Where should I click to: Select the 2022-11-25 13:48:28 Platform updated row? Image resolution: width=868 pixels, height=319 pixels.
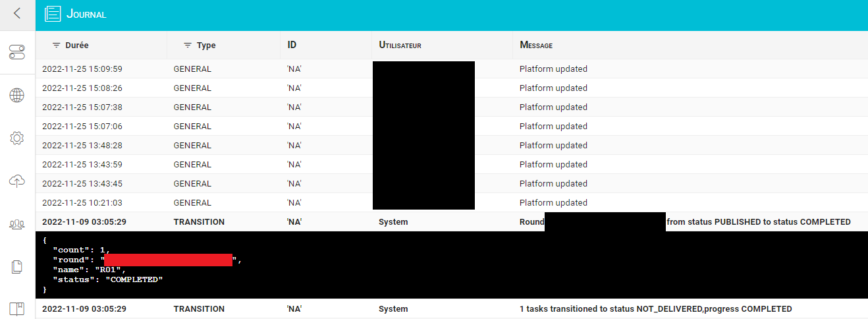[452, 146]
